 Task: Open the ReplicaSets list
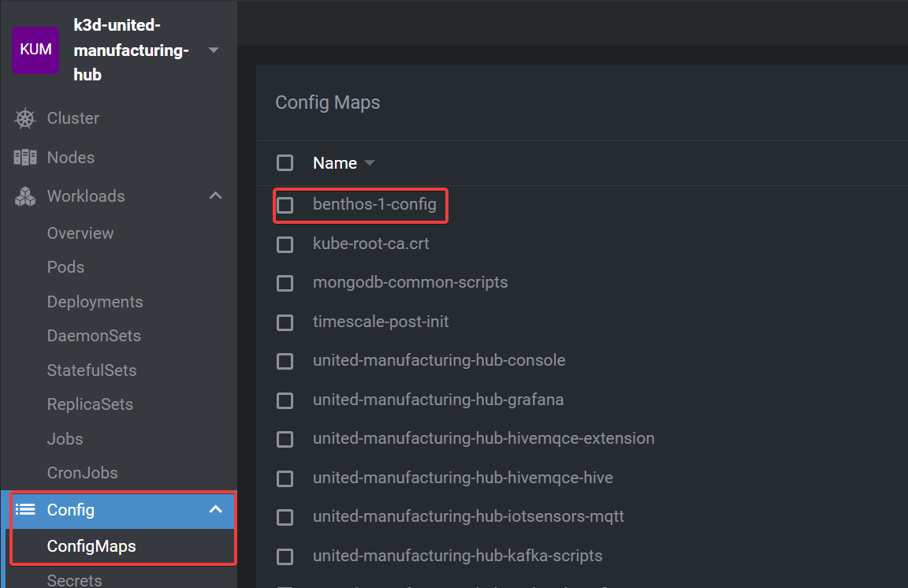90,404
